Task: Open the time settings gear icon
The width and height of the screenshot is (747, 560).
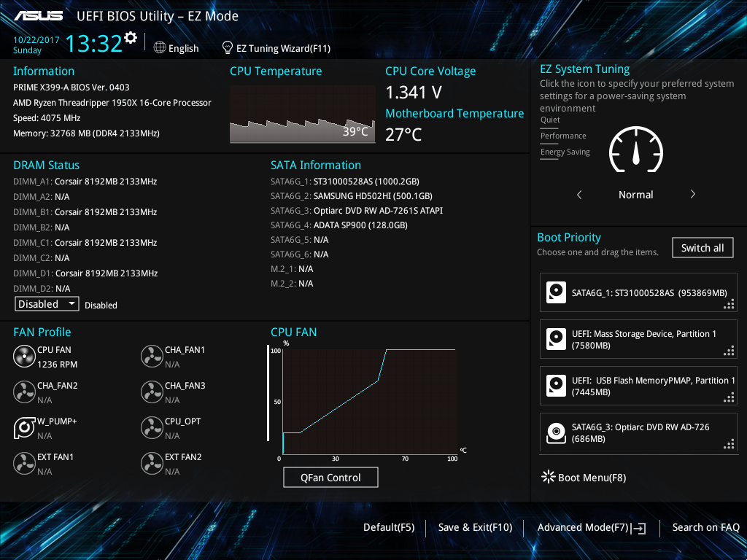Action: (131, 38)
